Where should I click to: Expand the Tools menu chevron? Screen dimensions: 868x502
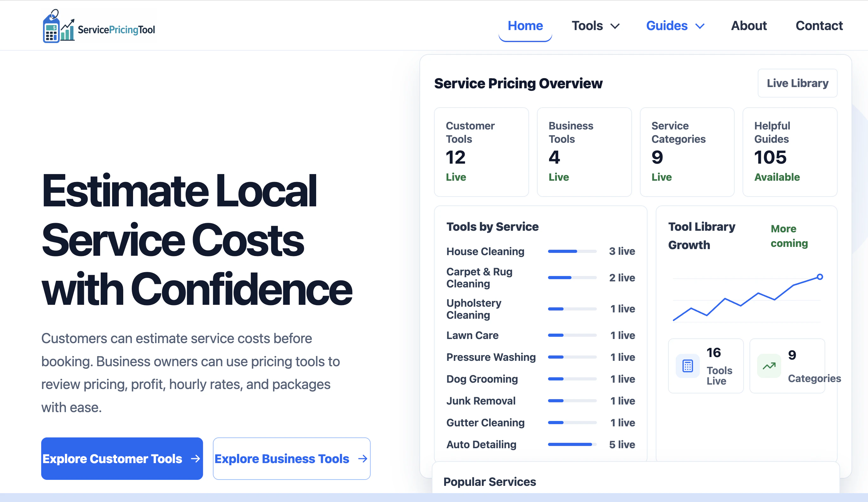(x=615, y=26)
